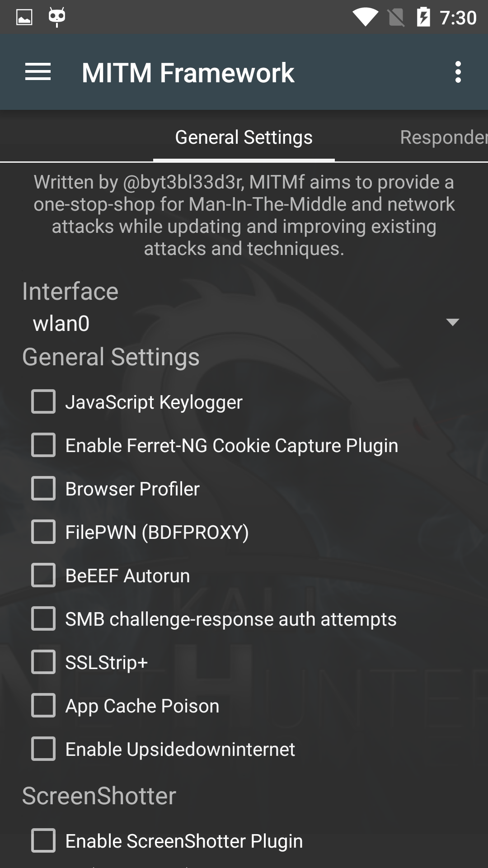Viewport: 488px width, 868px height.
Task: Select the General Settings tab
Action: (244, 137)
